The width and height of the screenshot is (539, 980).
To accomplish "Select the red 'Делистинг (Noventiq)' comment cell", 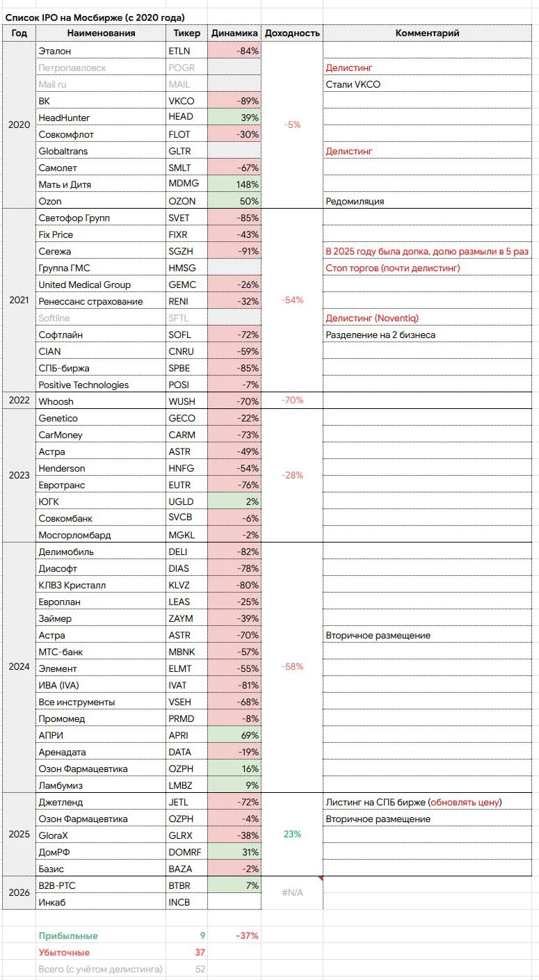I will (x=427, y=318).
